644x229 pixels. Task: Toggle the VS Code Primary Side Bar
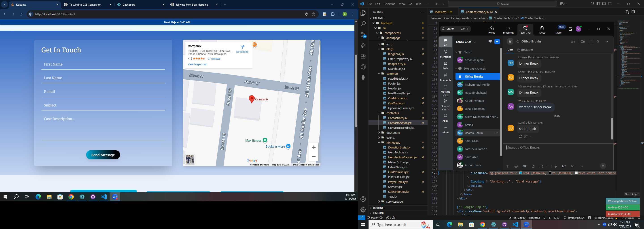[x=598, y=4]
